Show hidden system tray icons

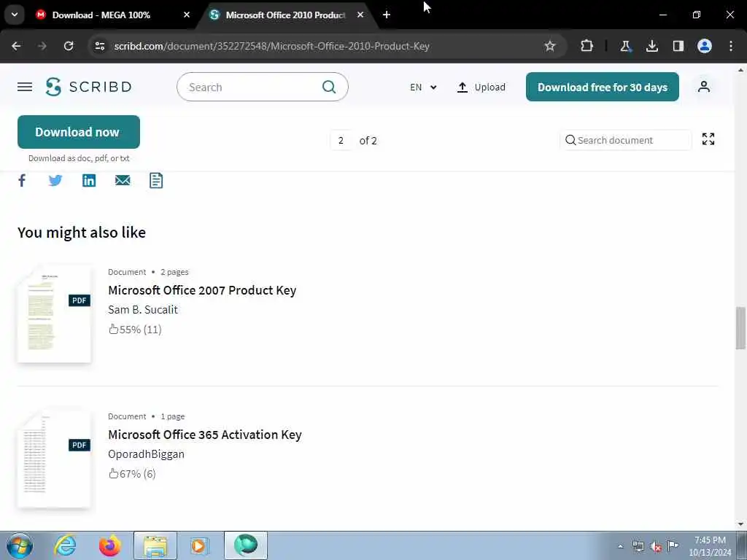coord(620,546)
